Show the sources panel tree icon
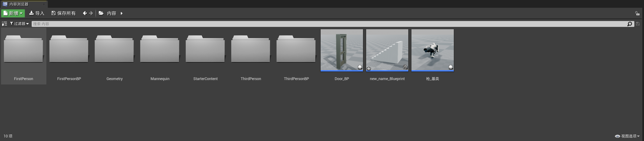The height and width of the screenshot is (141, 644). (x=4, y=24)
